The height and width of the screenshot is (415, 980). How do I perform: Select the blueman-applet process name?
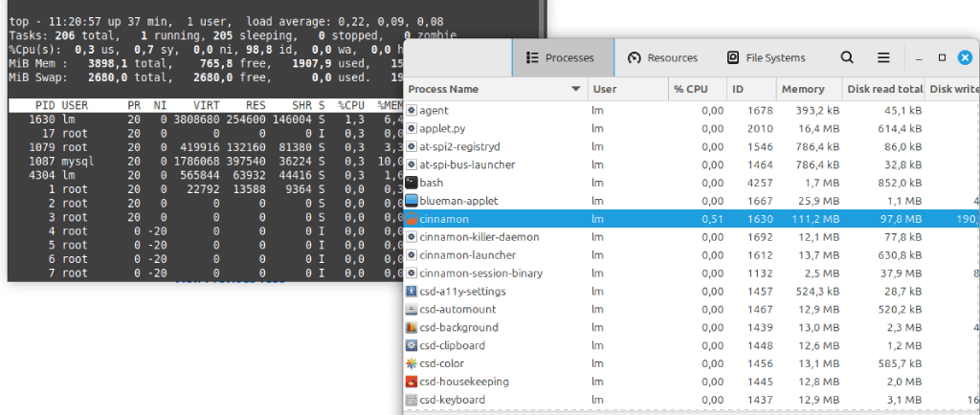pyautogui.click(x=458, y=201)
